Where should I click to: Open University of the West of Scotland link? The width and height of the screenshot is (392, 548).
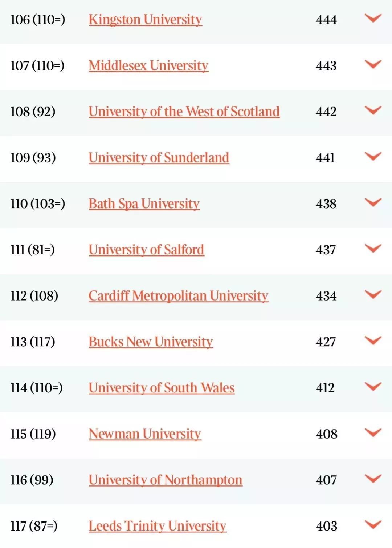[x=184, y=112]
